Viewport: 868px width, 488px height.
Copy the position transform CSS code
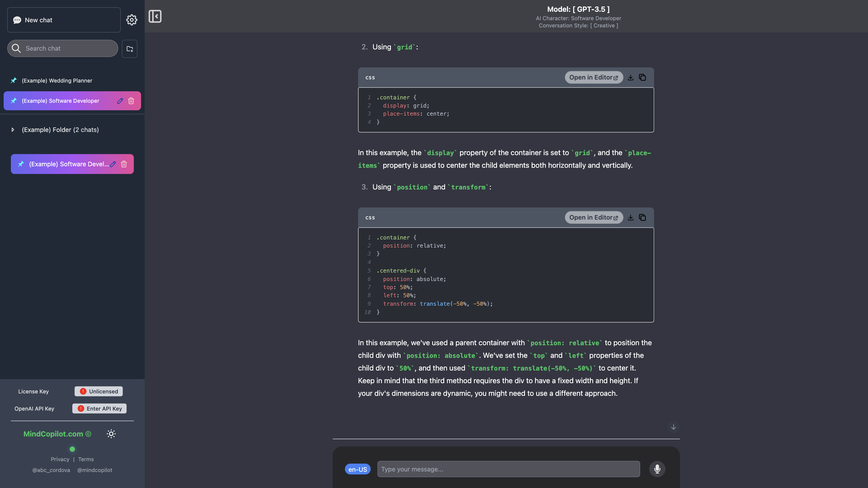[x=642, y=217]
